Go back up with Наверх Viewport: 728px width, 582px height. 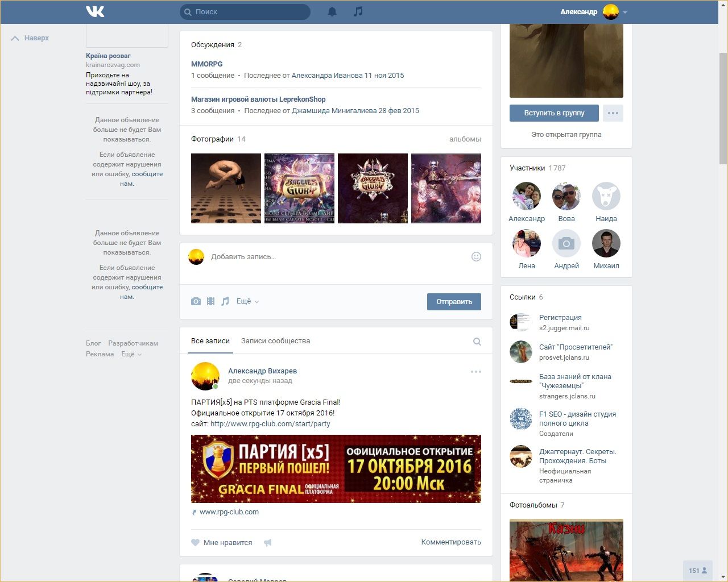click(x=30, y=38)
